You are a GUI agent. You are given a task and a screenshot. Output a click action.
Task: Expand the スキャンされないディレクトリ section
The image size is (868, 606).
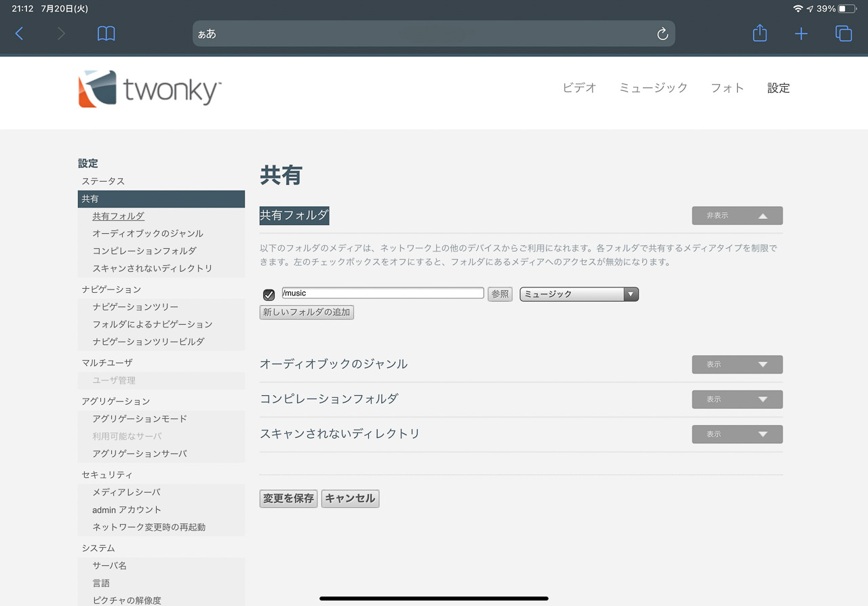[x=737, y=434]
